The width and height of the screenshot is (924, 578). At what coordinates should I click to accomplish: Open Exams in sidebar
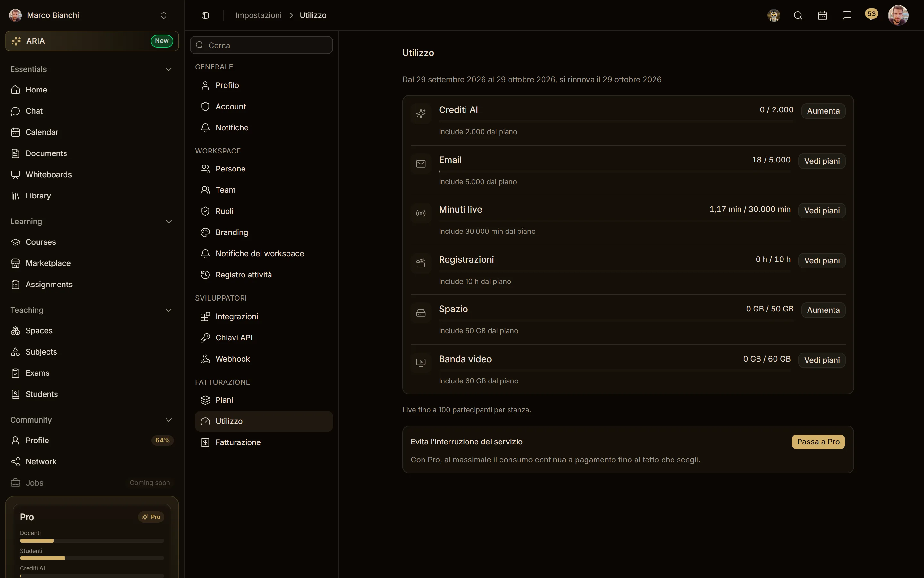point(92,373)
